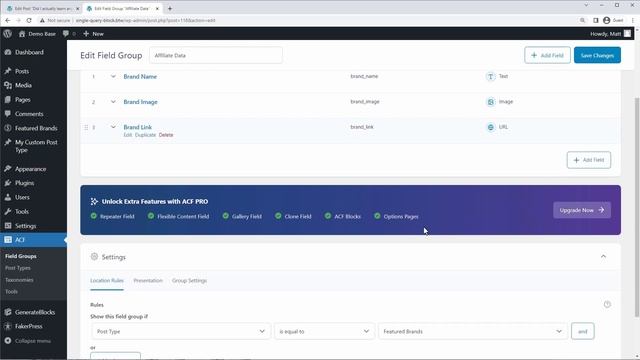
Task: Expand the Brand Link field chevron
Action: [113, 127]
